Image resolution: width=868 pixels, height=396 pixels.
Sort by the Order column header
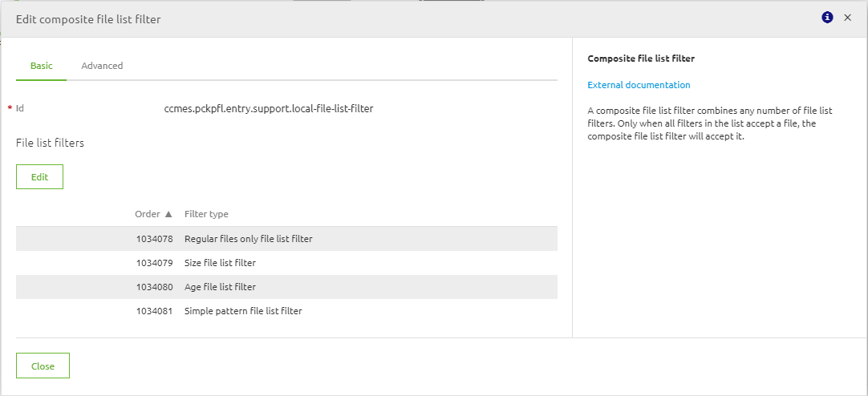153,214
